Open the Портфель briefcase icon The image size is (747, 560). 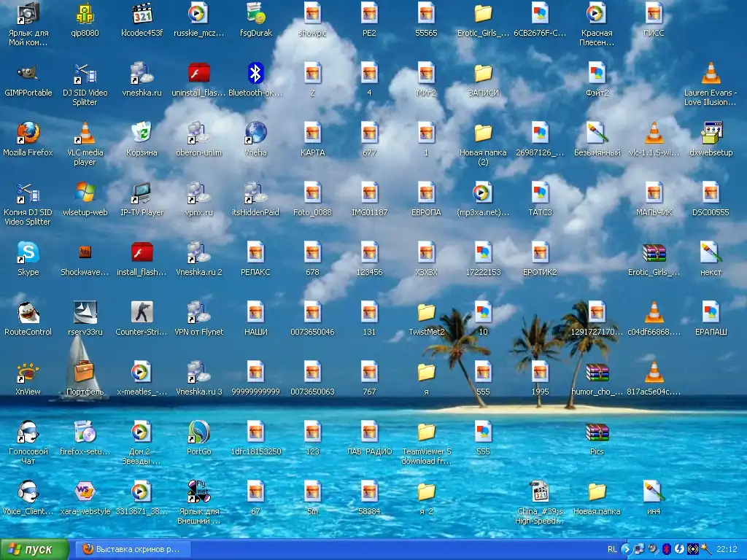[x=85, y=373]
